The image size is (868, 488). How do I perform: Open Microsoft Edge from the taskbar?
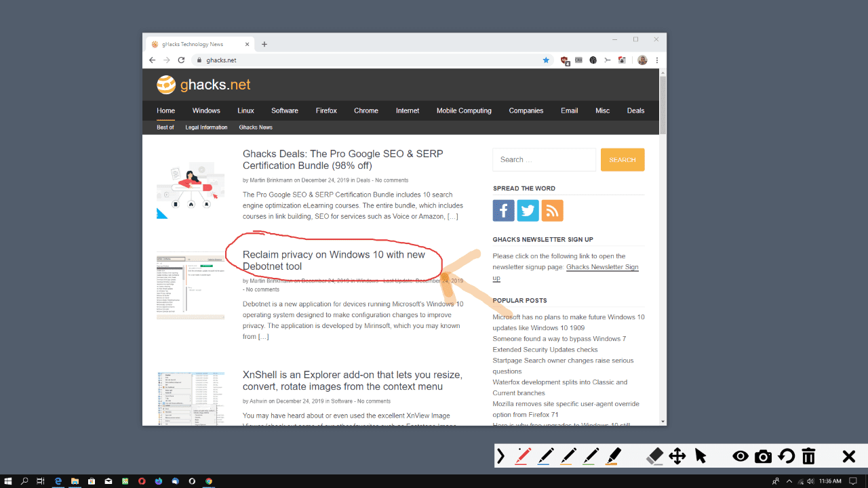pos(58,481)
